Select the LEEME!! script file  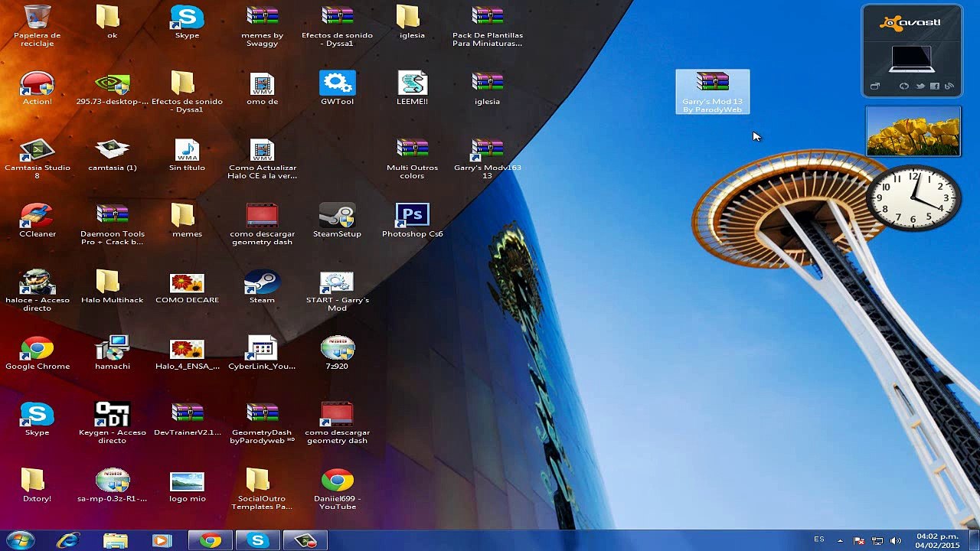tap(412, 88)
